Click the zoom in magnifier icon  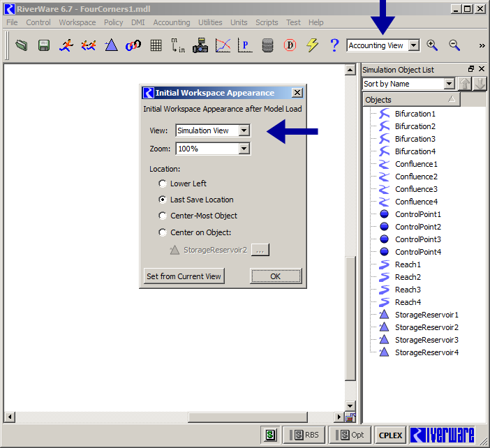click(x=432, y=45)
